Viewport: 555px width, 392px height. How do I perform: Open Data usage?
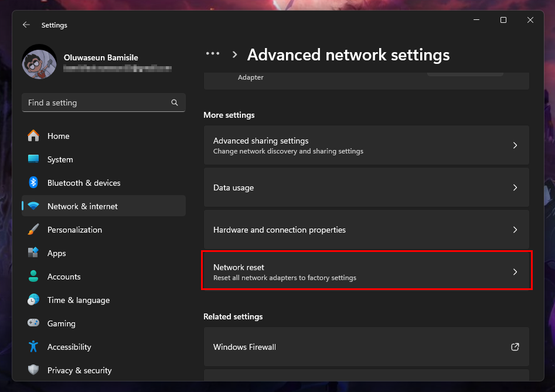[366, 188]
